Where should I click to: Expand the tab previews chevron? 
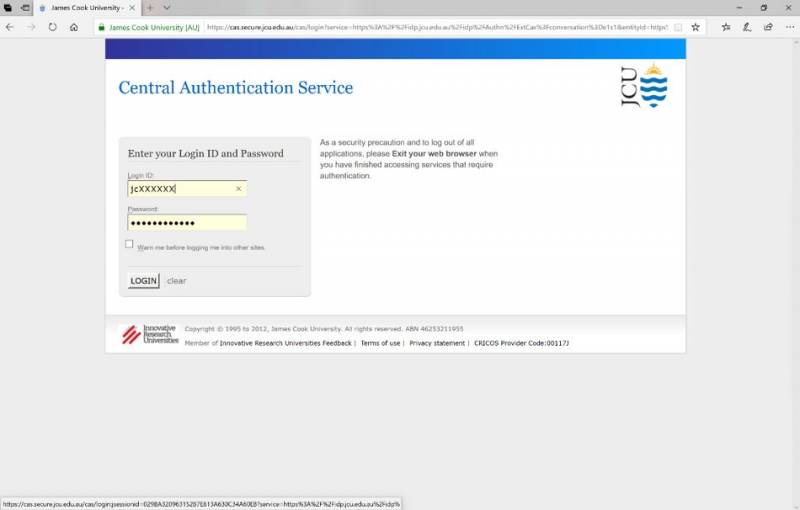(167, 7)
